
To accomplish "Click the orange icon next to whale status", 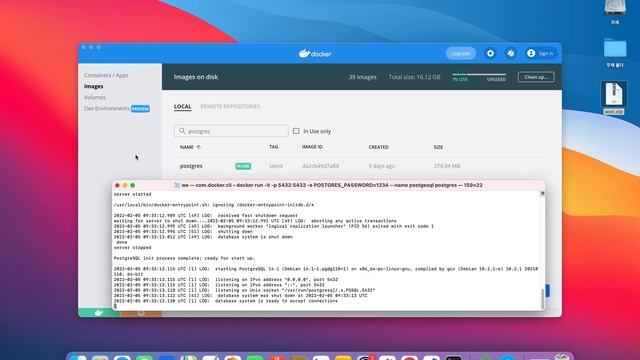I will coord(141,313).
